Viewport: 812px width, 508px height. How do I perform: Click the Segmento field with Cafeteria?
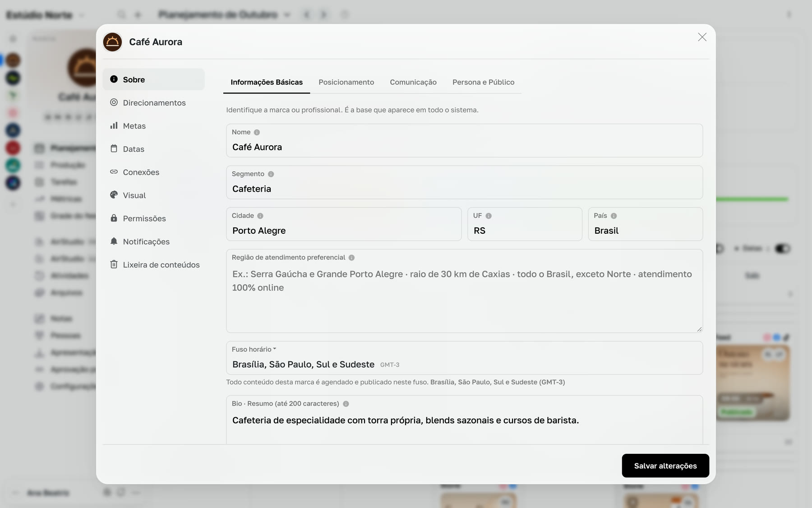pos(464,182)
